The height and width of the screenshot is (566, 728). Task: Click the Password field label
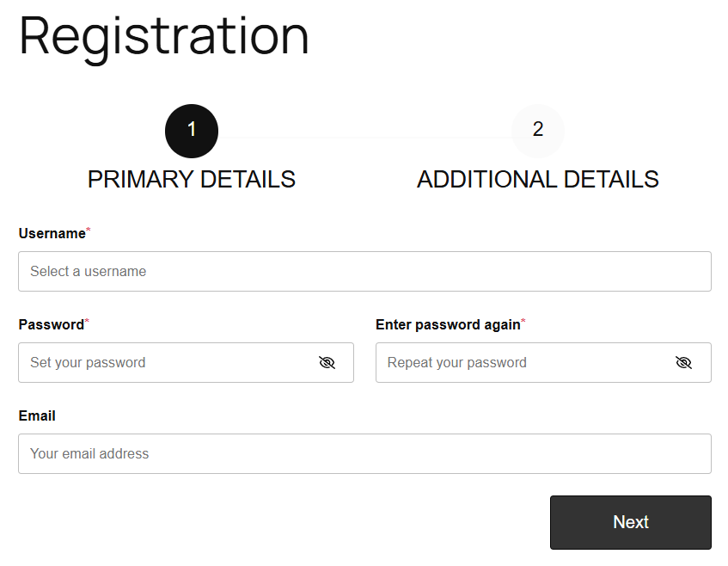tap(51, 325)
